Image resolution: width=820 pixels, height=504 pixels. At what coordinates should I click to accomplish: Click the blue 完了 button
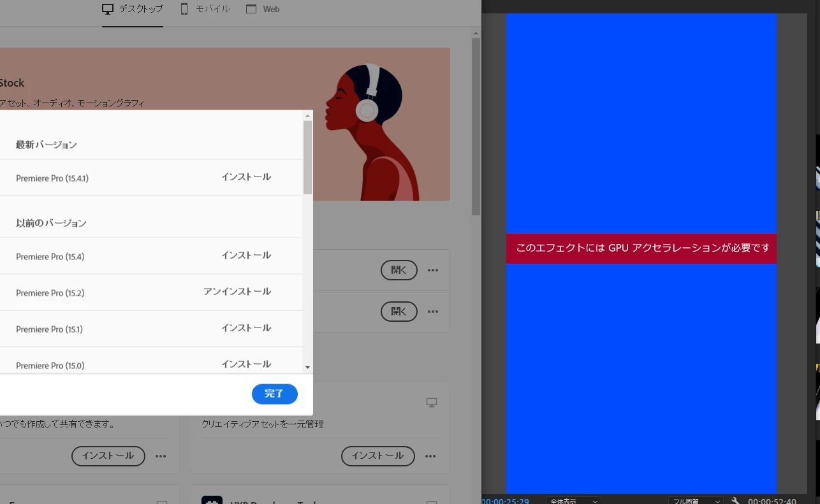tap(275, 394)
